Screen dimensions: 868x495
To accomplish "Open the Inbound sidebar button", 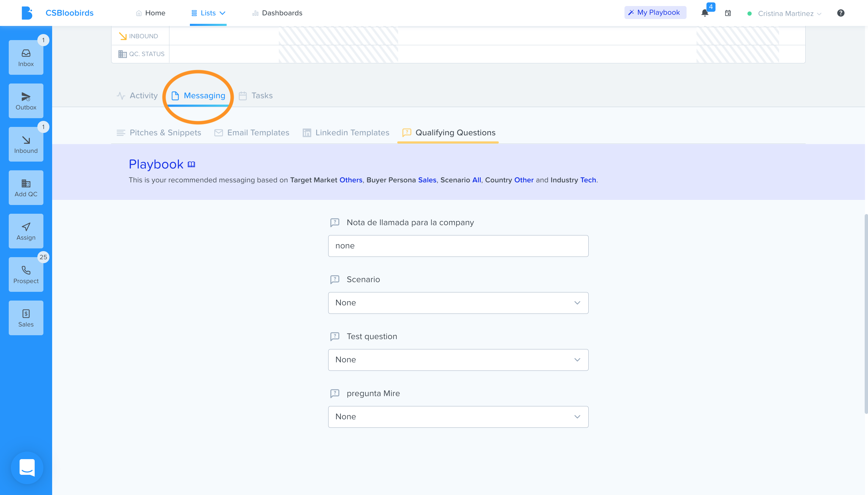I will point(26,144).
